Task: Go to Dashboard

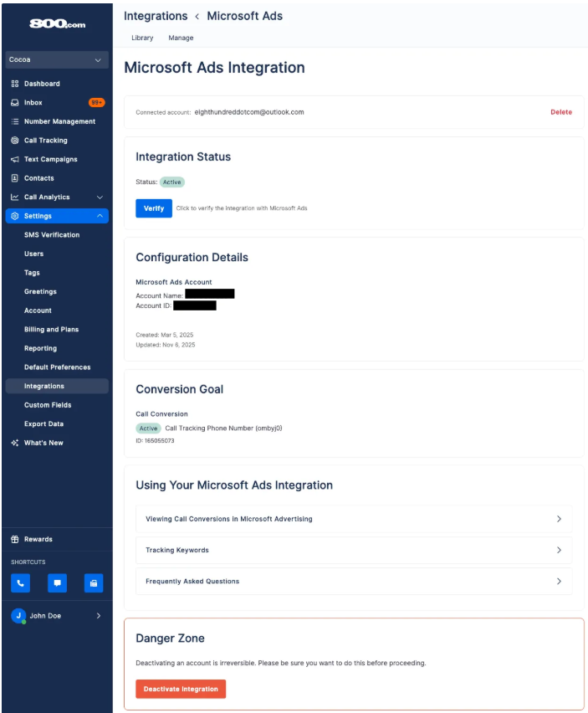Action: point(42,84)
